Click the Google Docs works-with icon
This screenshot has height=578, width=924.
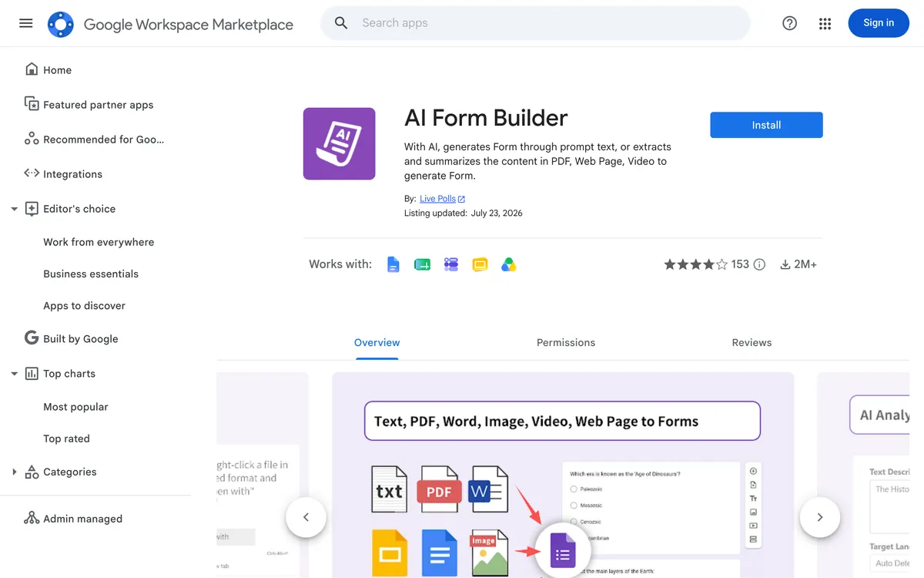click(x=393, y=264)
